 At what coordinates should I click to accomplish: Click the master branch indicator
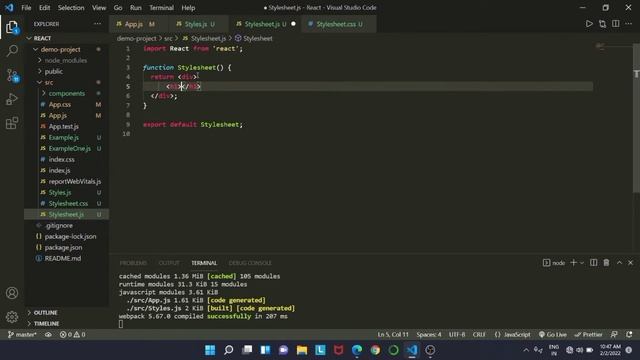[22, 335]
